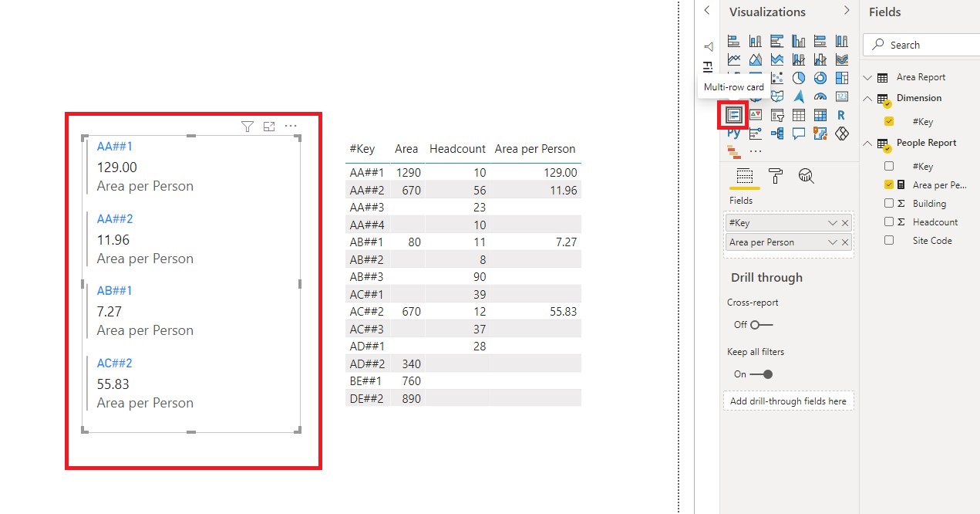Choose the Multi-row card visual
Image resolution: width=980 pixels, height=514 pixels.
coord(734,115)
